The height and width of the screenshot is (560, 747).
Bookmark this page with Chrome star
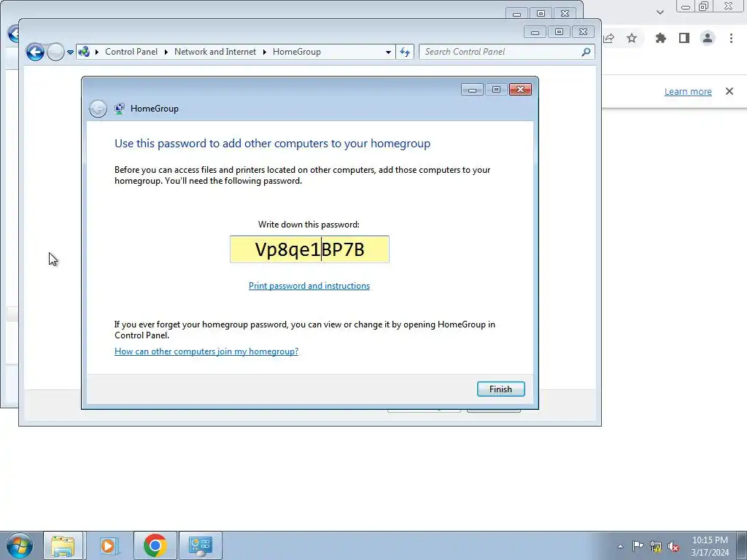coord(632,38)
